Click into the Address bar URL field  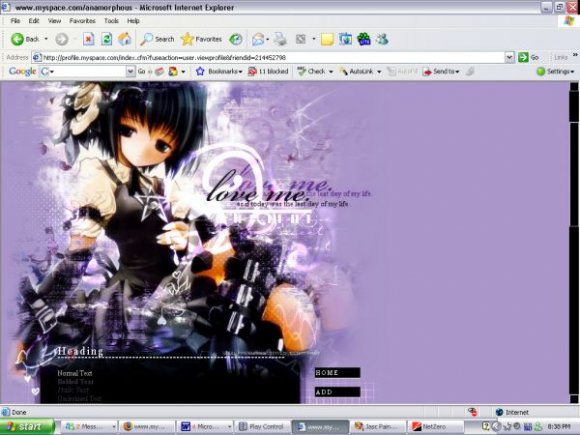click(x=268, y=57)
